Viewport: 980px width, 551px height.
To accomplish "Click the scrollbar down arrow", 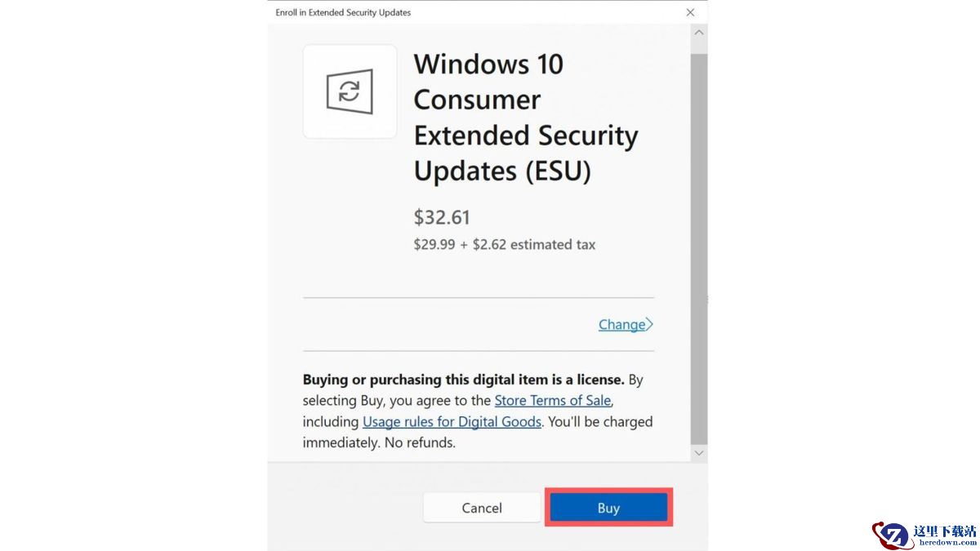I will point(699,452).
